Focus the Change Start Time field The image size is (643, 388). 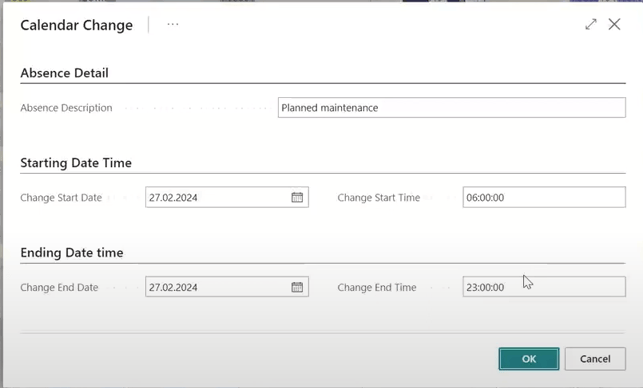coord(544,197)
